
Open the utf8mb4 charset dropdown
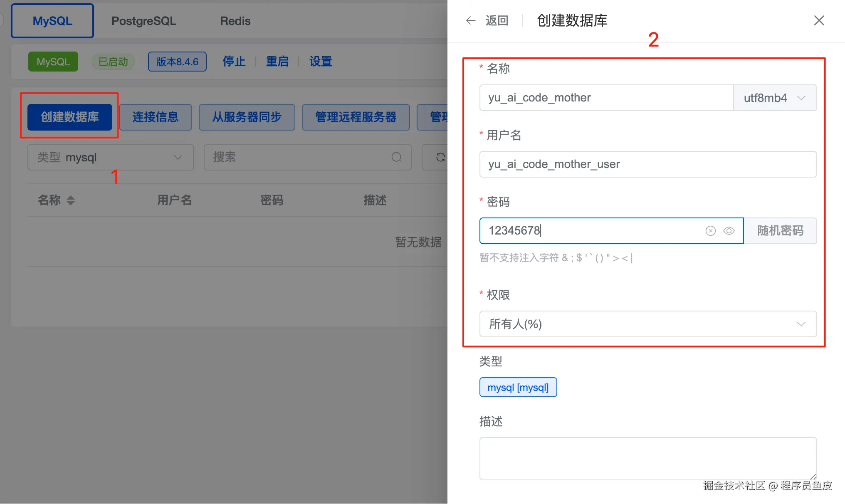(774, 98)
